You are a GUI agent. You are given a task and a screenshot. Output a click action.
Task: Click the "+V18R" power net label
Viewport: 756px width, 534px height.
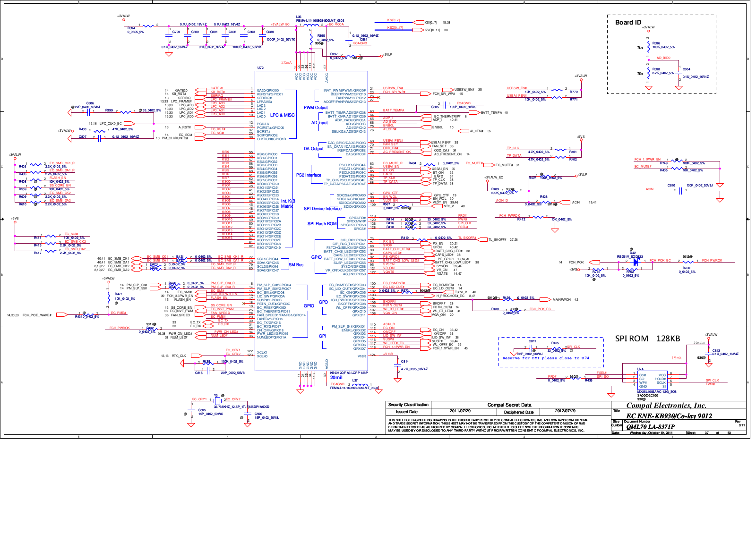tap(388, 354)
